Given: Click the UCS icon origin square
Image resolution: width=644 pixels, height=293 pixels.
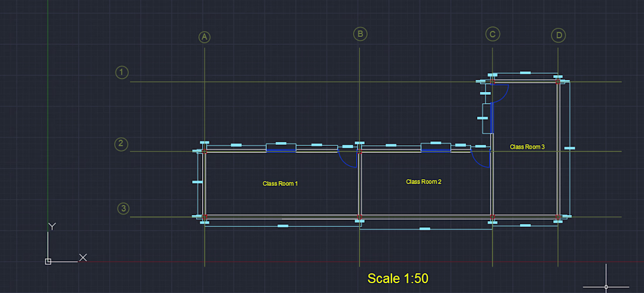Looking at the screenshot, I should click(x=48, y=261).
